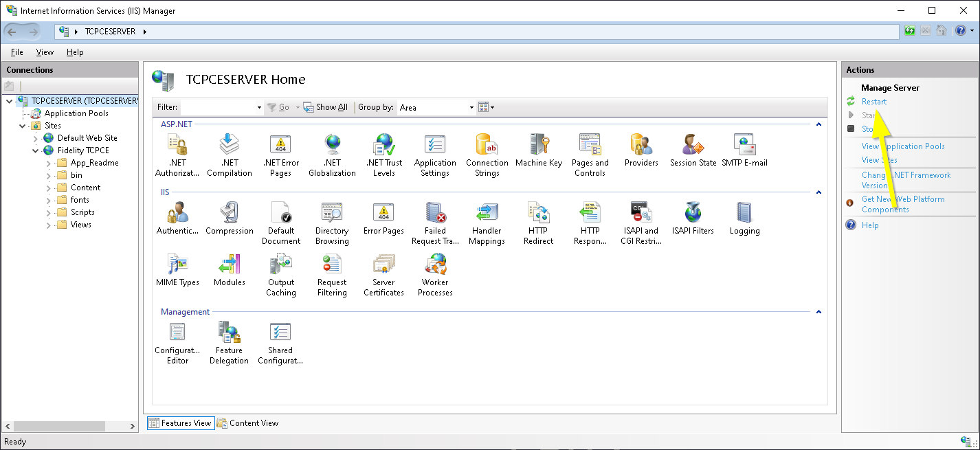This screenshot has height=450, width=980.
Task: Collapse the TCPCESERVER tree node
Action: 9,101
